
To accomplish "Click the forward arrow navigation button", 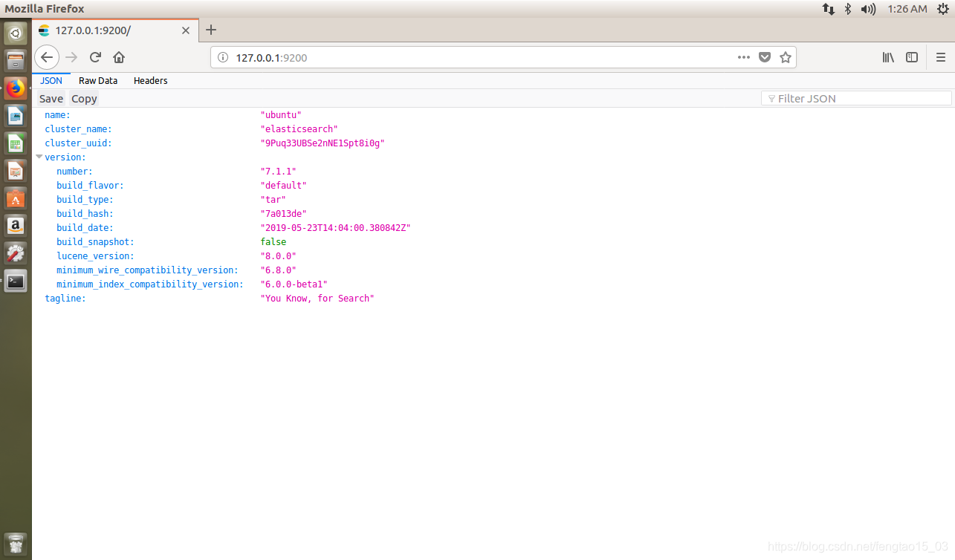I will (71, 57).
